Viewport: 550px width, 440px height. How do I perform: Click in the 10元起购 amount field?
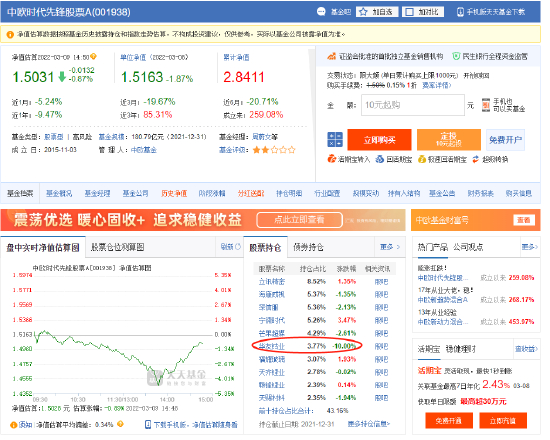click(x=413, y=105)
